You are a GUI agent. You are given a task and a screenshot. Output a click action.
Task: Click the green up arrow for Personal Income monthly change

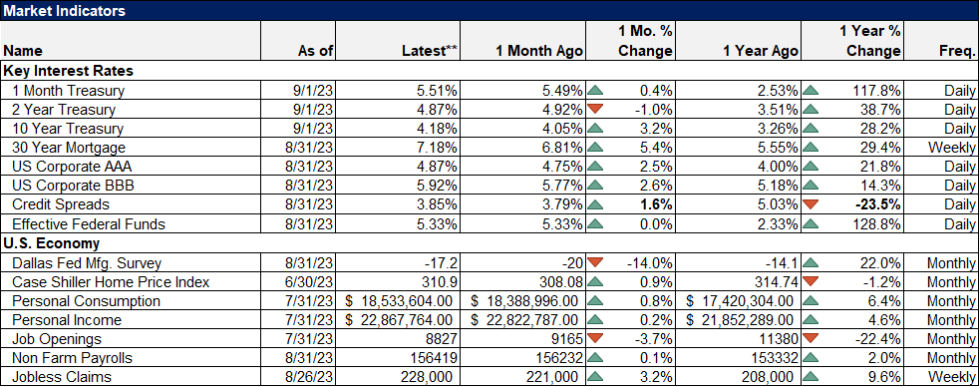(x=595, y=320)
